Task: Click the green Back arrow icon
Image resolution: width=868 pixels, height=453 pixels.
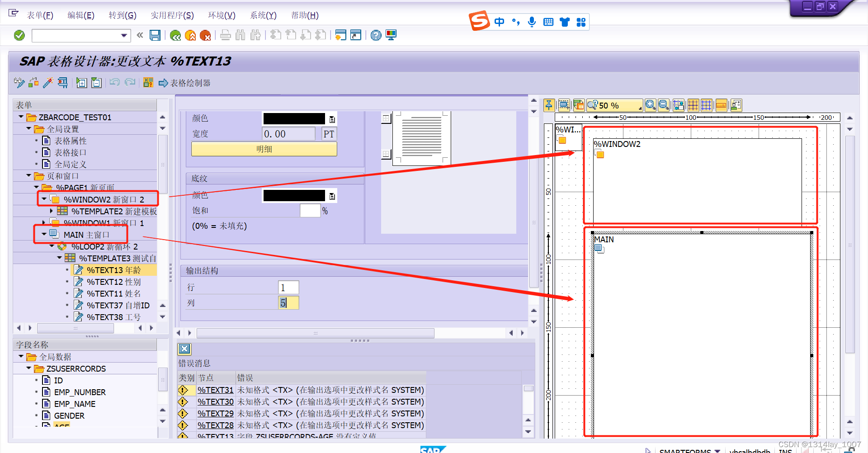Action: pos(175,35)
